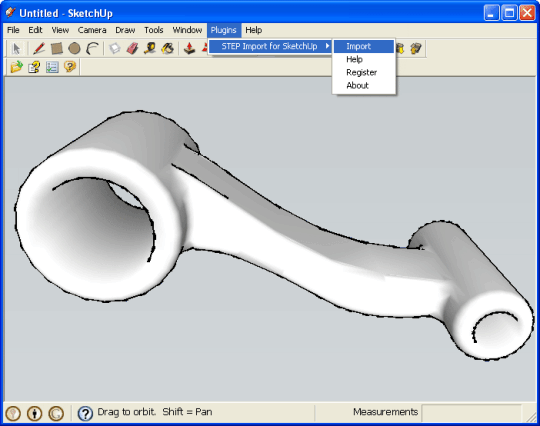Open the Camera menu
This screenshot has height=426, width=540.
pos(92,30)
